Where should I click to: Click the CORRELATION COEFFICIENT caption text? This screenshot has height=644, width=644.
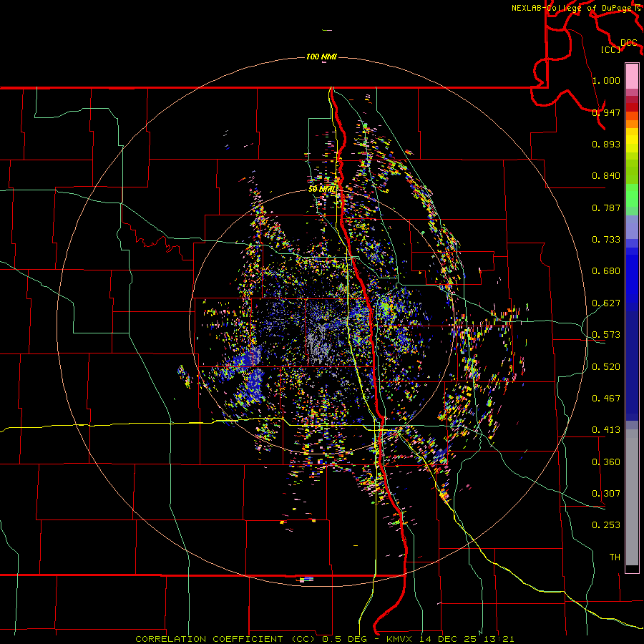pyautogui.click(x=209, y=639)
